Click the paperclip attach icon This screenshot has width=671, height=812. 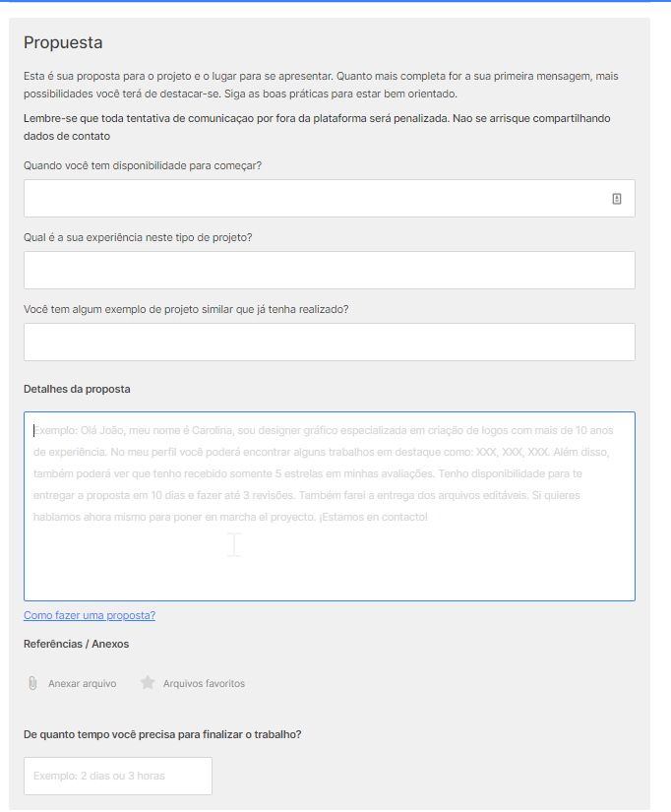coord(32,683)
